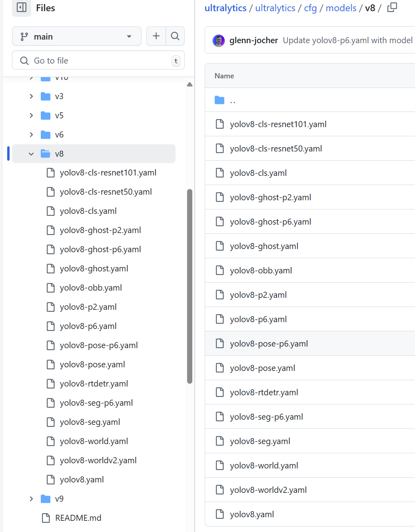415x532 pixels.
Task: Navigate to second ultralytics breadcrumb folder
Action: click(x=275, y=8)
